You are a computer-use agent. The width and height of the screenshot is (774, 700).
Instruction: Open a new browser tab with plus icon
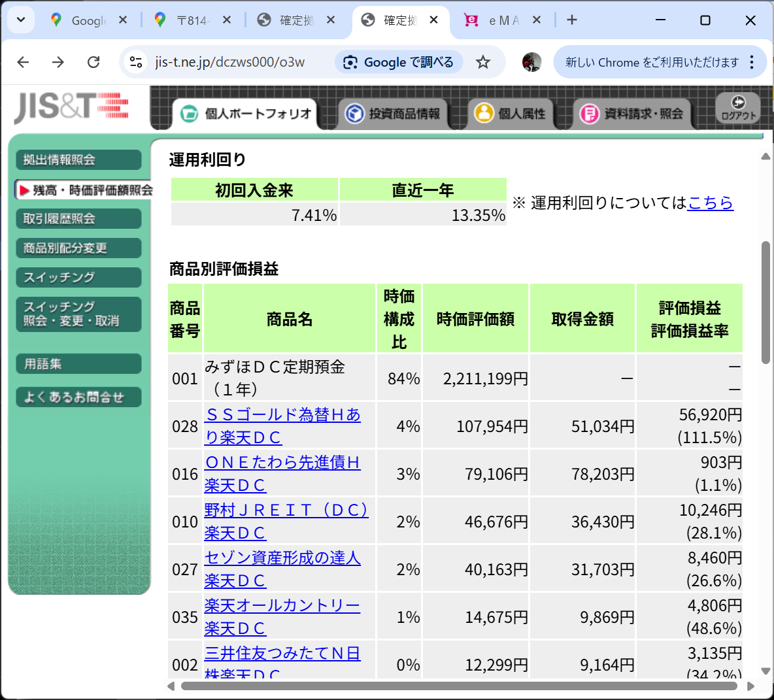point(572,20)
